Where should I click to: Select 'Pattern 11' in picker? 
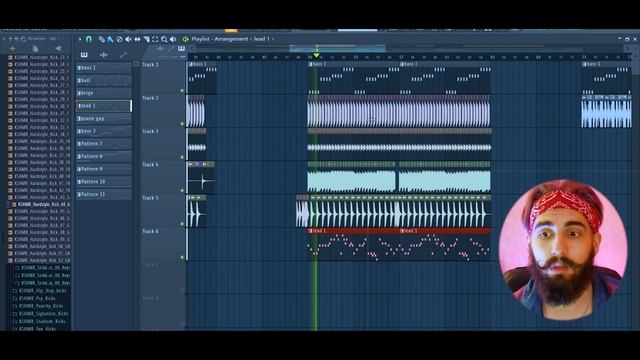104,194
